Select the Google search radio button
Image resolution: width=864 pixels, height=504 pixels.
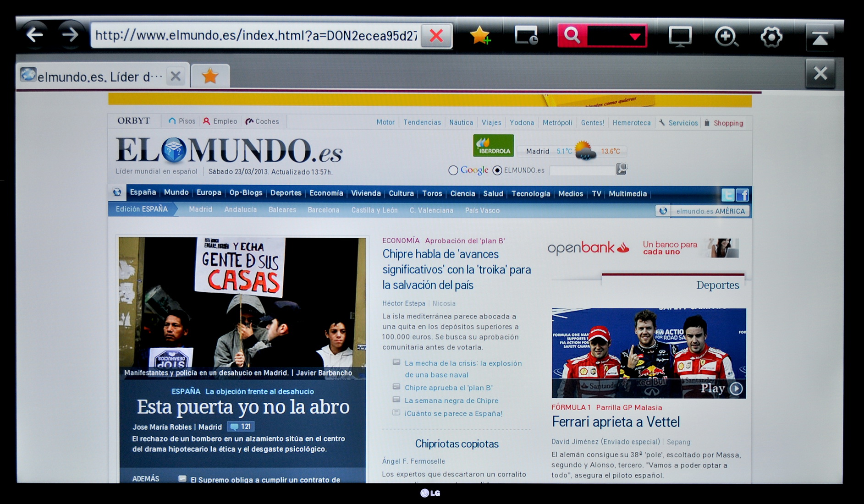click(x=453, y=170)
